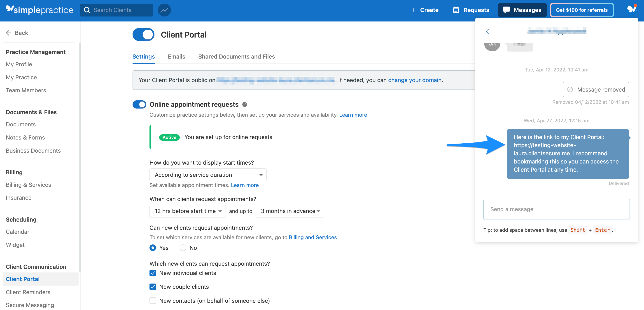Open Documents in sidebar
644x310 pixels.
pos(21,124)
